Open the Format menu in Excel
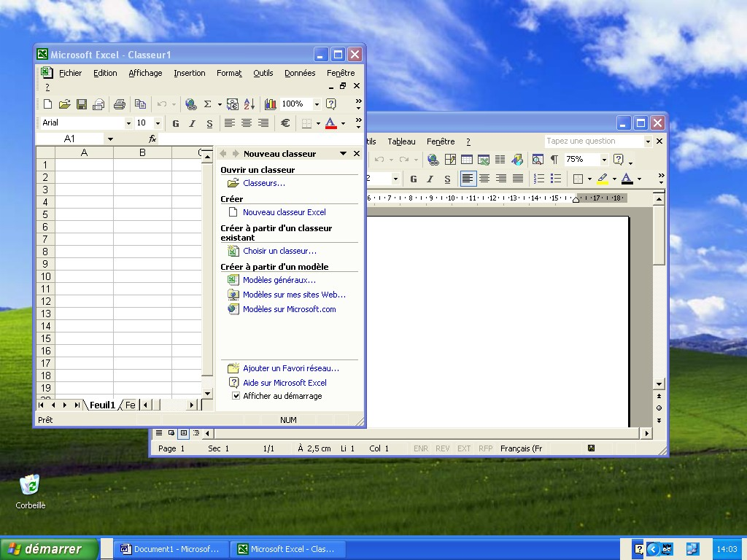This screenshot has width=747, height=560. coord(229,73)
